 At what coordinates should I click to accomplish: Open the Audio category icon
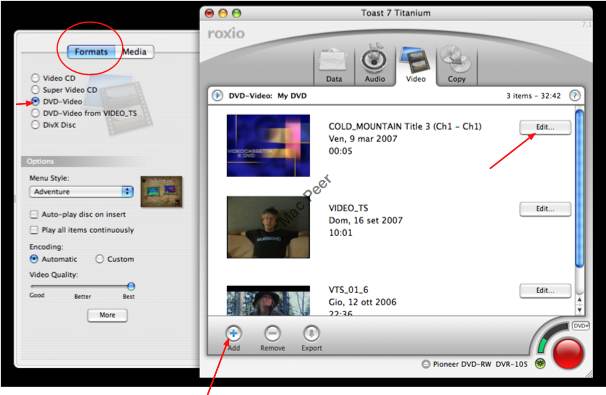pos(374,64)
